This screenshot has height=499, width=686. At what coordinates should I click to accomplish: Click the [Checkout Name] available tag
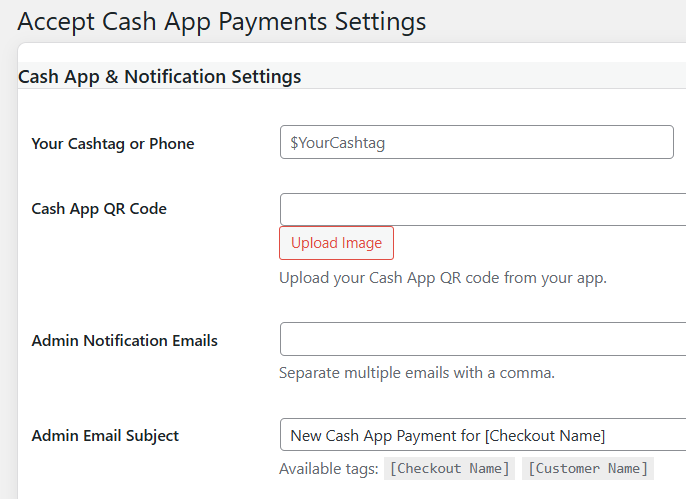tap(449, 468)
